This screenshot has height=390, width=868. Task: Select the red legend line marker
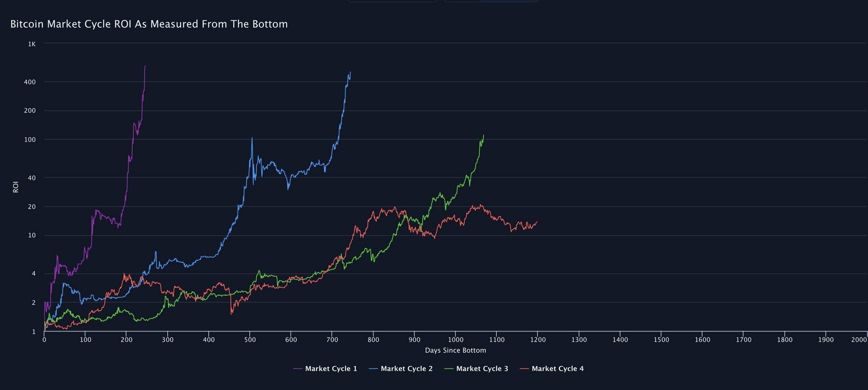[524, 369]
